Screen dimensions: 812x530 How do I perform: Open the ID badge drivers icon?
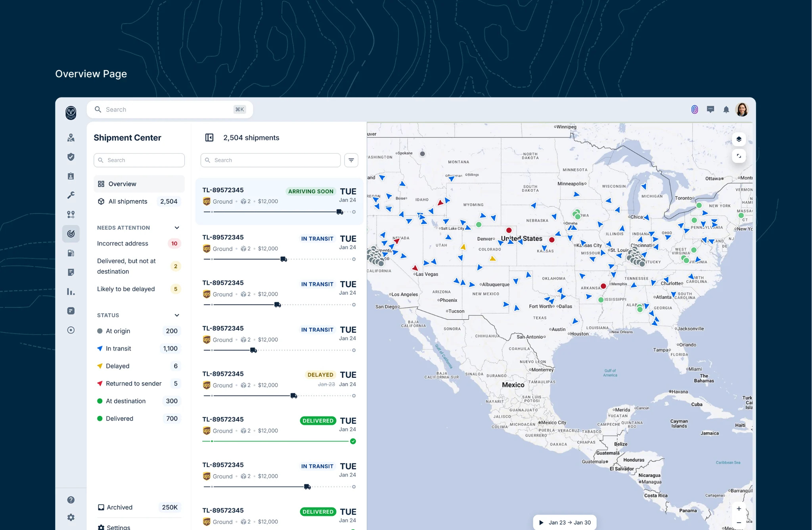[x=71, y=176]
